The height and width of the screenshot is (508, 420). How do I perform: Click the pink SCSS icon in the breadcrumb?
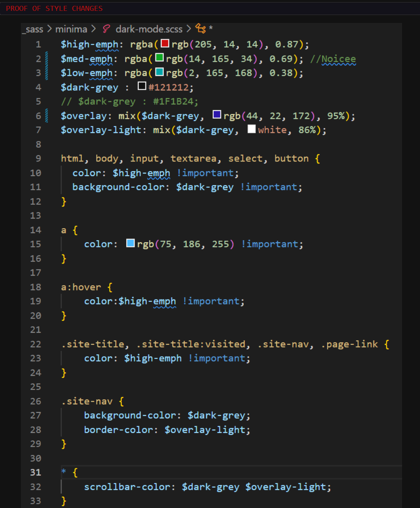coord(106,29)
